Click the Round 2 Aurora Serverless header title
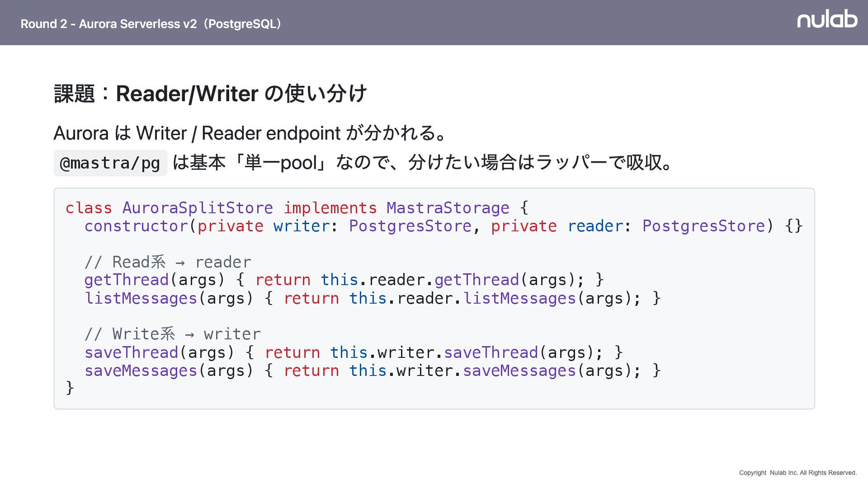868x488 pixels. [x=151, y=24]
